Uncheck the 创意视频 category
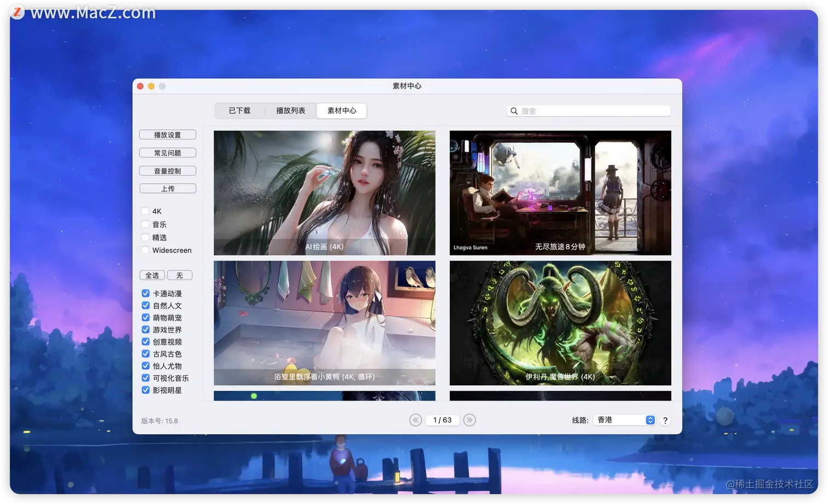828x504 pixels. [x=146, y=341]
